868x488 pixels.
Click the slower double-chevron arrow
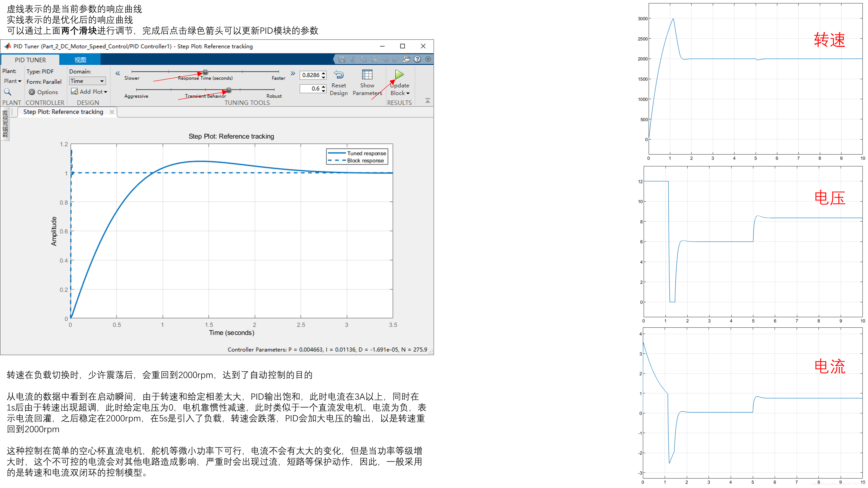click(x=118, y=73)
